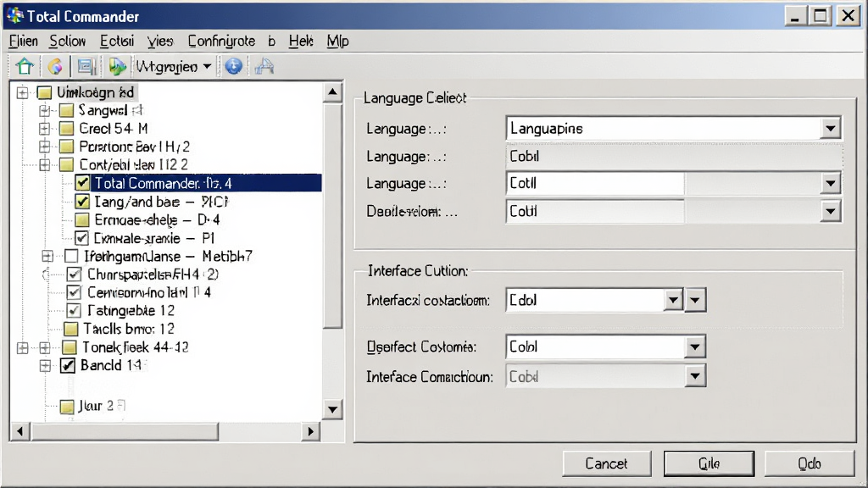Open the 'Ectusi' menu
Image resolution: width=868 pixels, height=488 pixels.
[117, 41]
